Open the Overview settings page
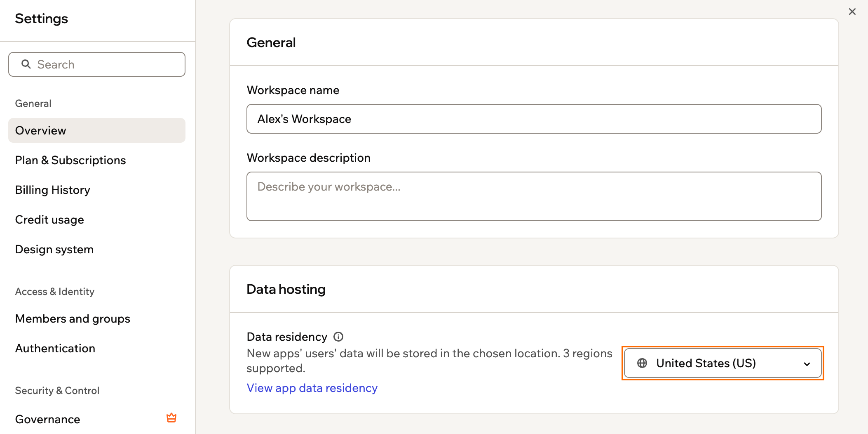Screen dimensions: 868x434 pos(97,130)
